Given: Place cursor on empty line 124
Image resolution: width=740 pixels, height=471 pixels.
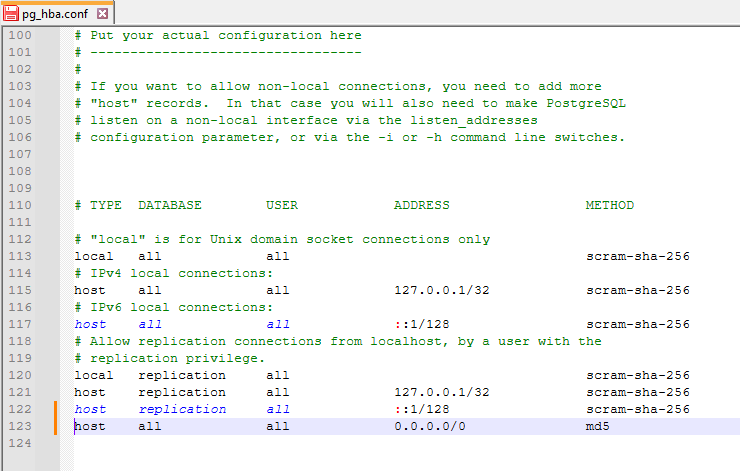Looking at the screenshot, I should [406, 443].
